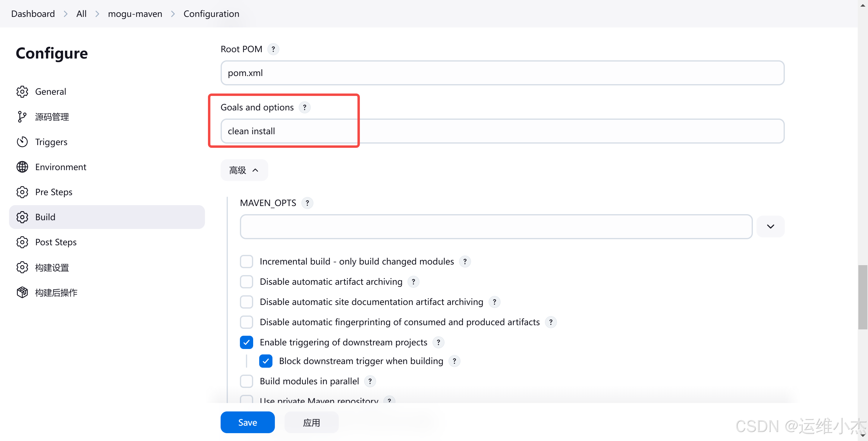Uncheck Enable triggering of downstream projects
Viewport: 868px width, 441px height.
246,342
